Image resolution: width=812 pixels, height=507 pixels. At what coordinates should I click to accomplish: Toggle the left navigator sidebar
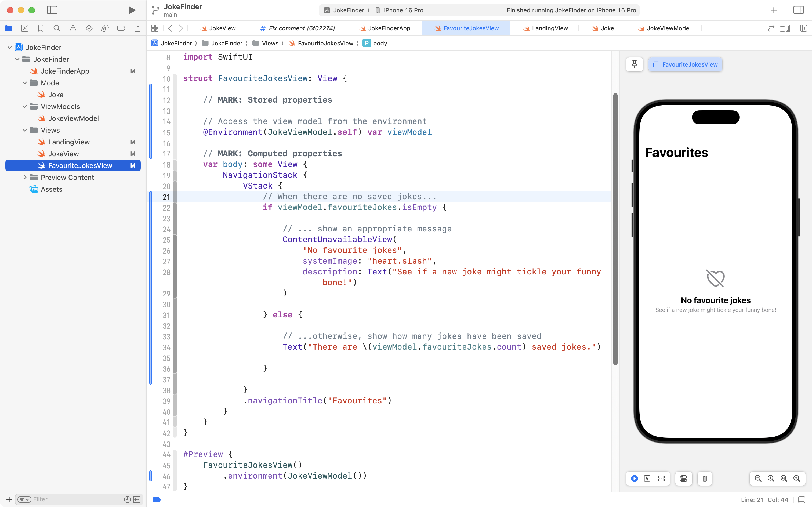[x=52, y=10]
